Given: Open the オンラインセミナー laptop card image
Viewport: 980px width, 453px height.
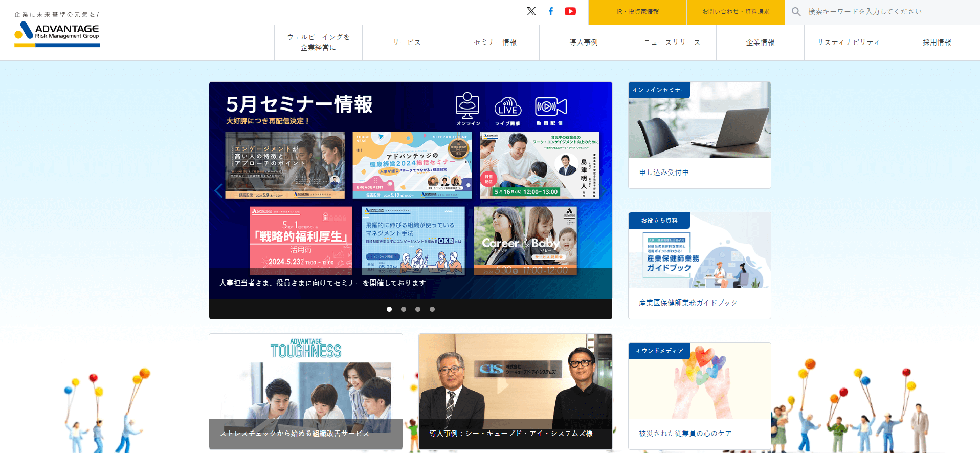Looking at the screenshot, I should (x=700, y=120).
